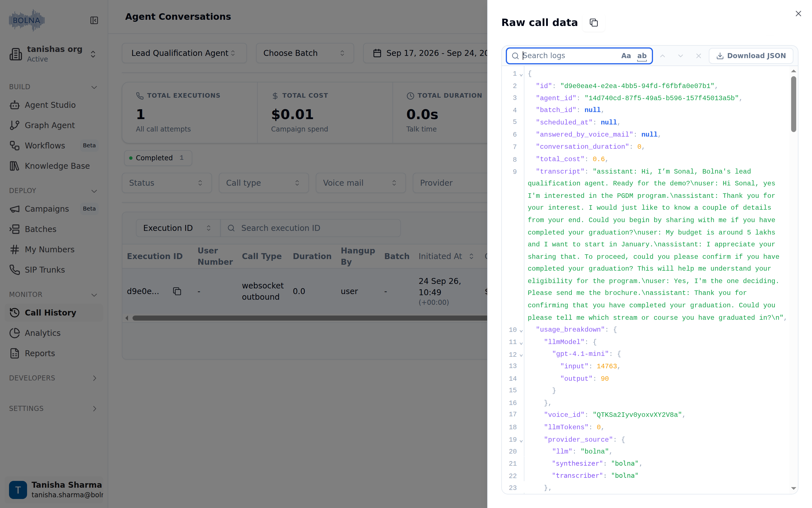Open Knowledge Base

[54, 166]
